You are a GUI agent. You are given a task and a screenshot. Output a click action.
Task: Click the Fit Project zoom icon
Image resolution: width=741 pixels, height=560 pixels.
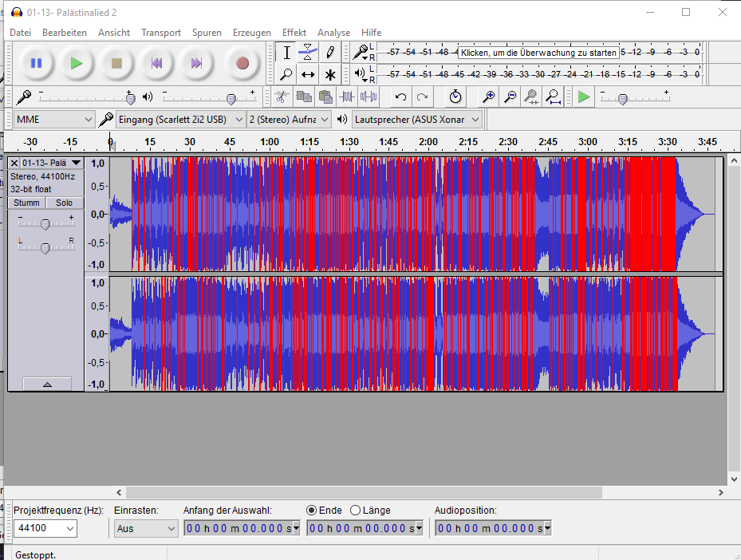point(553,97)
